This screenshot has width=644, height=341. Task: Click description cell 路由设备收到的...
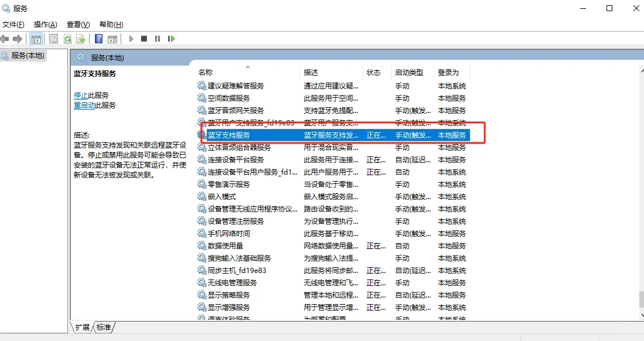(x=331, y=209)
